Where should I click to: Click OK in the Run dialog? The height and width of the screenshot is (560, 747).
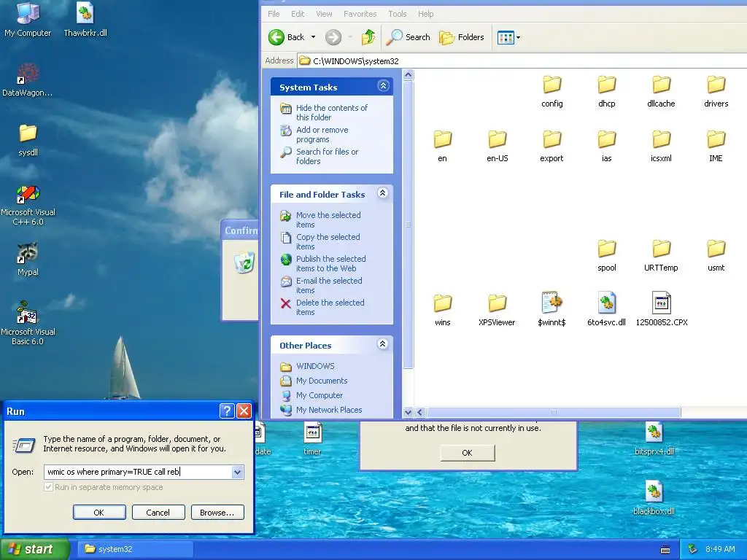[x=99, y=513]
